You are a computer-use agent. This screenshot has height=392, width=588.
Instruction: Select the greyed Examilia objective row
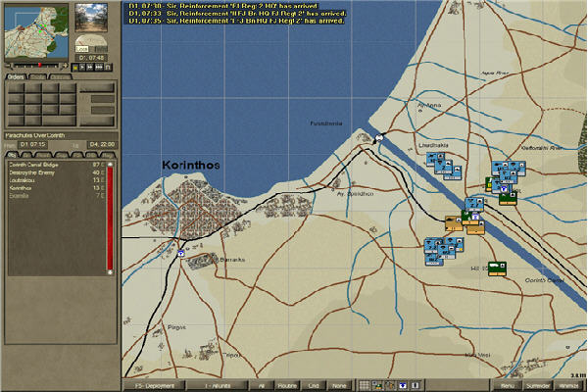(x=57, y=195)
